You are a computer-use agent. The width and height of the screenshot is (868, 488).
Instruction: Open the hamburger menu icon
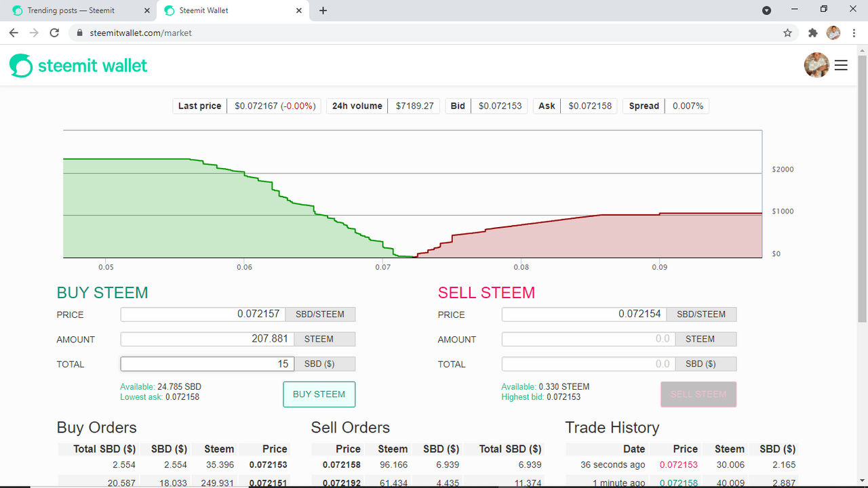[x=841, y=65]
